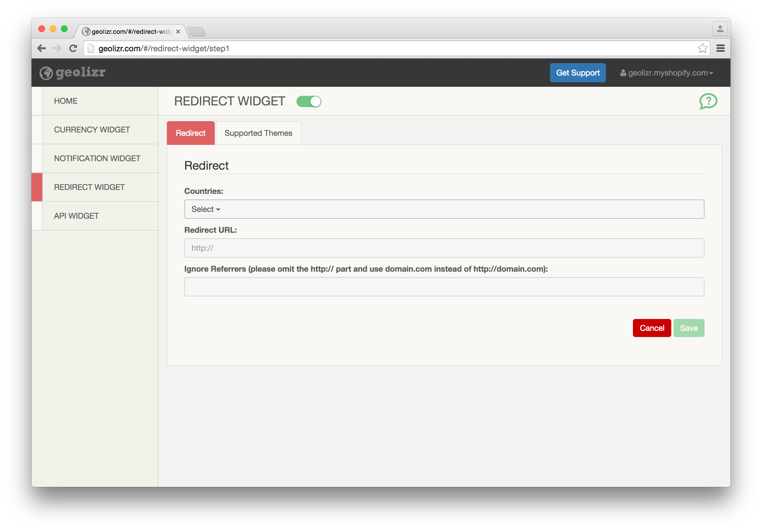Open the Chrome hamburger menu

pyautogui.click(x=720, y=48)
